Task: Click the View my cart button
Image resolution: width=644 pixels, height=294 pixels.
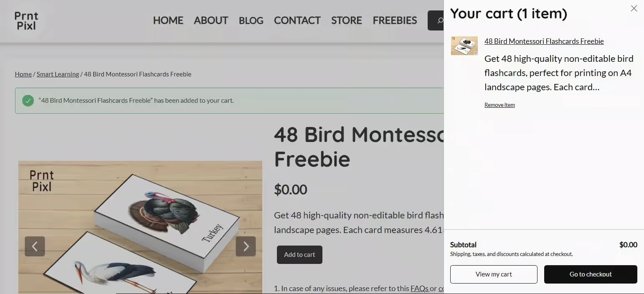Action: (x=494, y=274)
